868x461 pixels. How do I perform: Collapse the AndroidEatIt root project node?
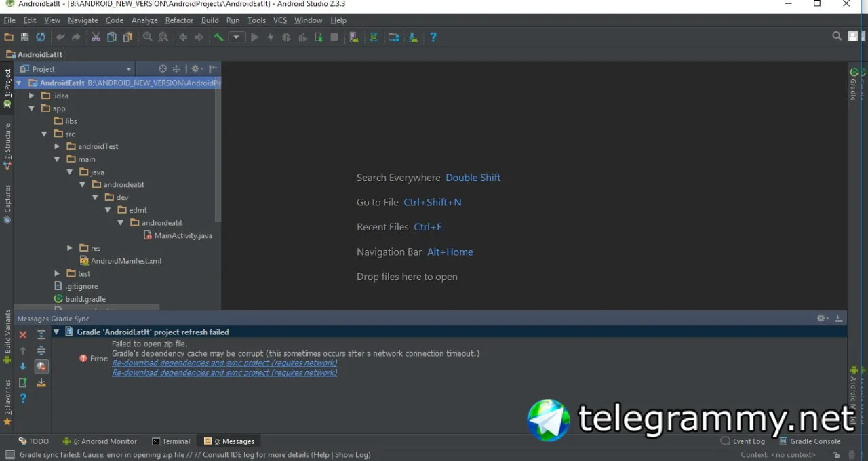click(19, 83)
